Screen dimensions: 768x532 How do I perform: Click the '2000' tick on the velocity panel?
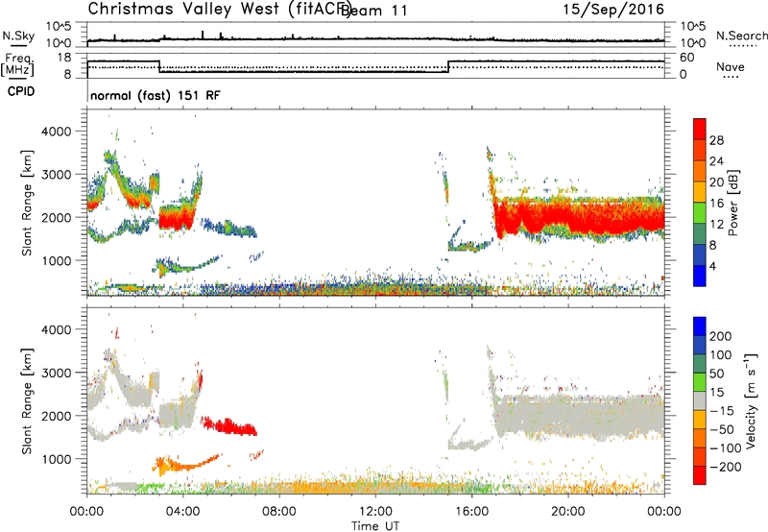point(56,416)
